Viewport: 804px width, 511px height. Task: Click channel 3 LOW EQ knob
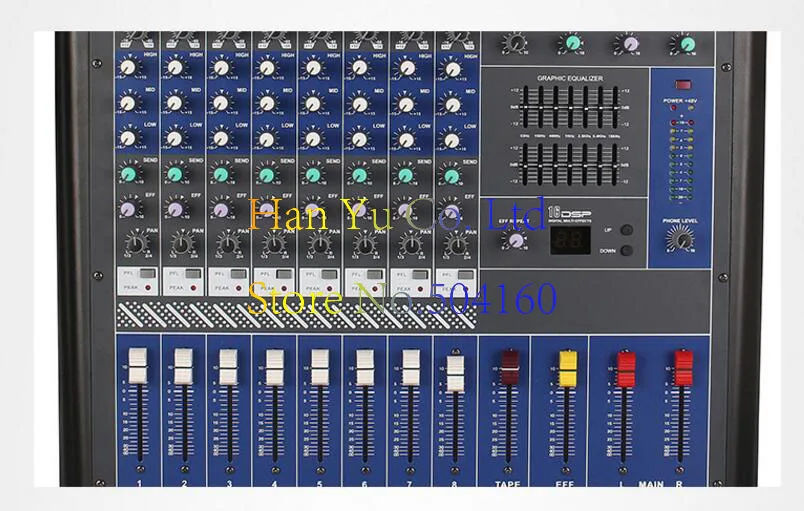(x=220, y=138)
